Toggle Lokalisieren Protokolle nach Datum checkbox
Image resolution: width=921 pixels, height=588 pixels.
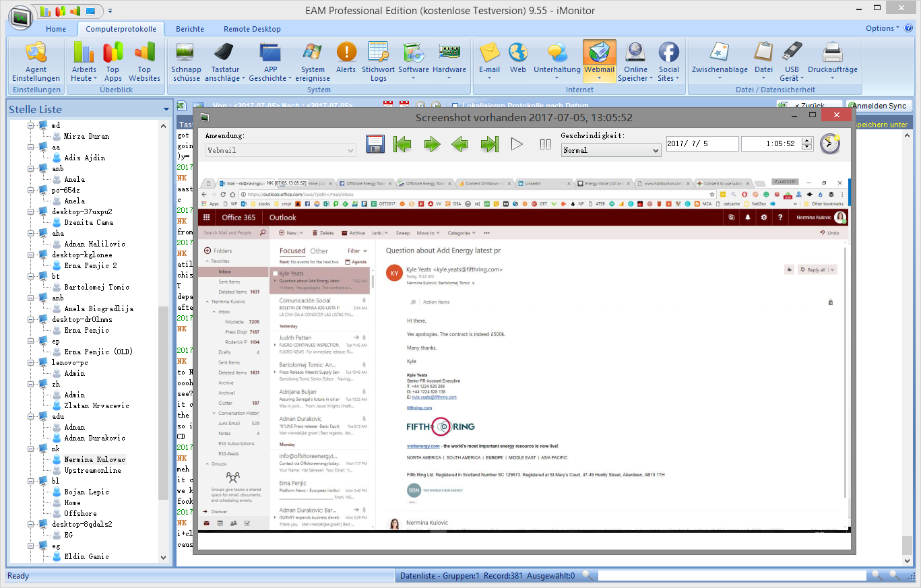456,106
